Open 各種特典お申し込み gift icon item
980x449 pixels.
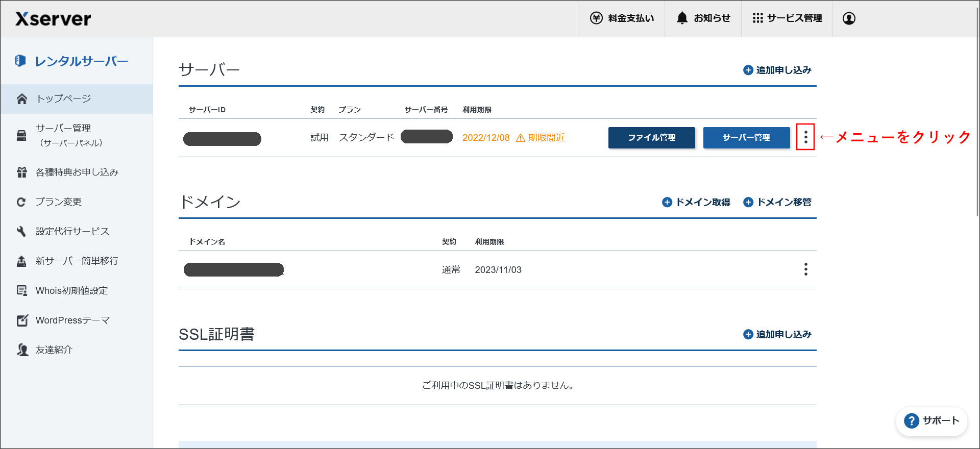pos(77,172)
